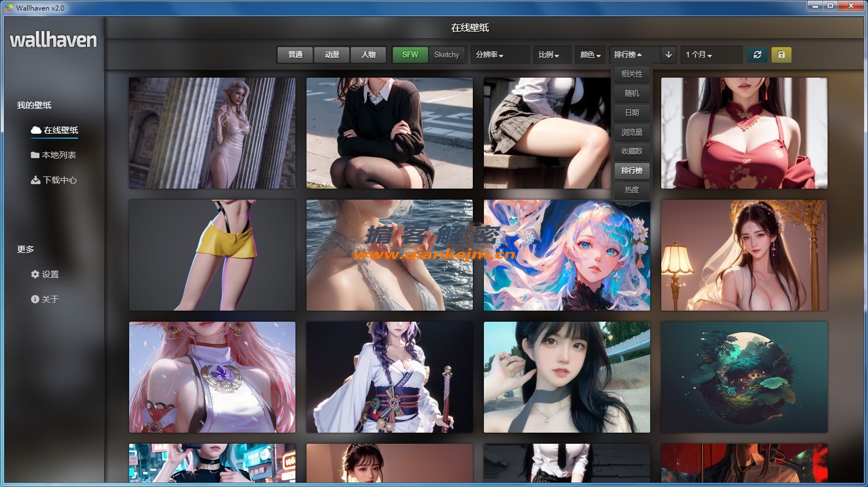The width and height of the screenshot is (868, 487).
Task: Open 下载中心 in the sidebar
Action: coord(54,180)
